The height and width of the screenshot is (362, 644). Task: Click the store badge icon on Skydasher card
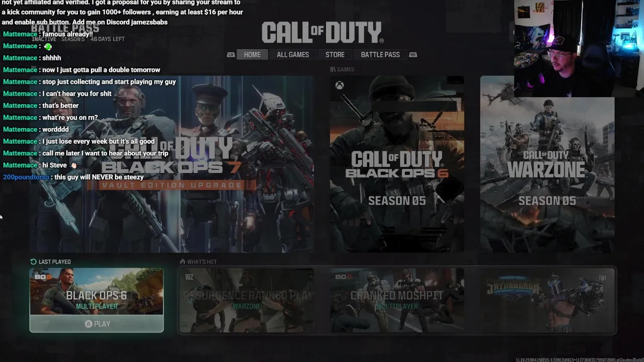point(602,278)
